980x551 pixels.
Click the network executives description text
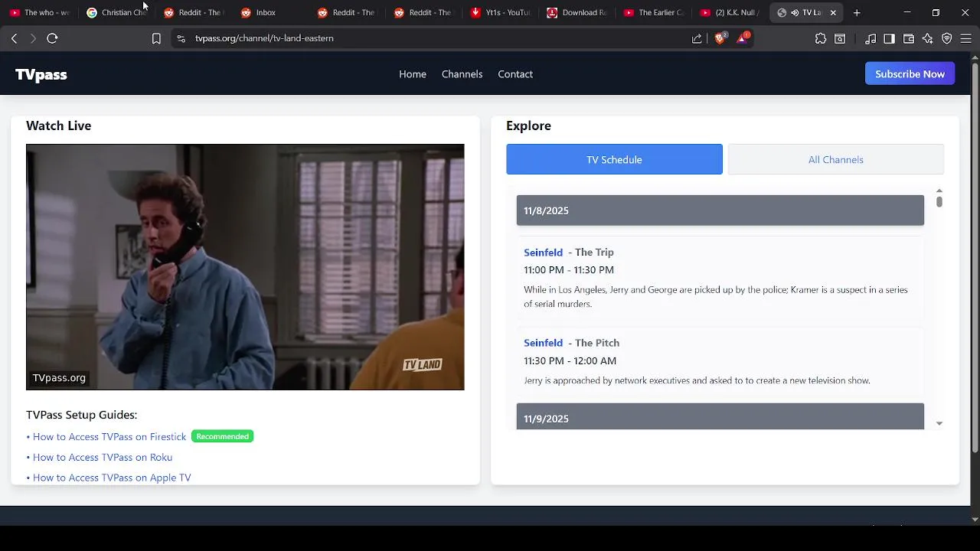697,380
